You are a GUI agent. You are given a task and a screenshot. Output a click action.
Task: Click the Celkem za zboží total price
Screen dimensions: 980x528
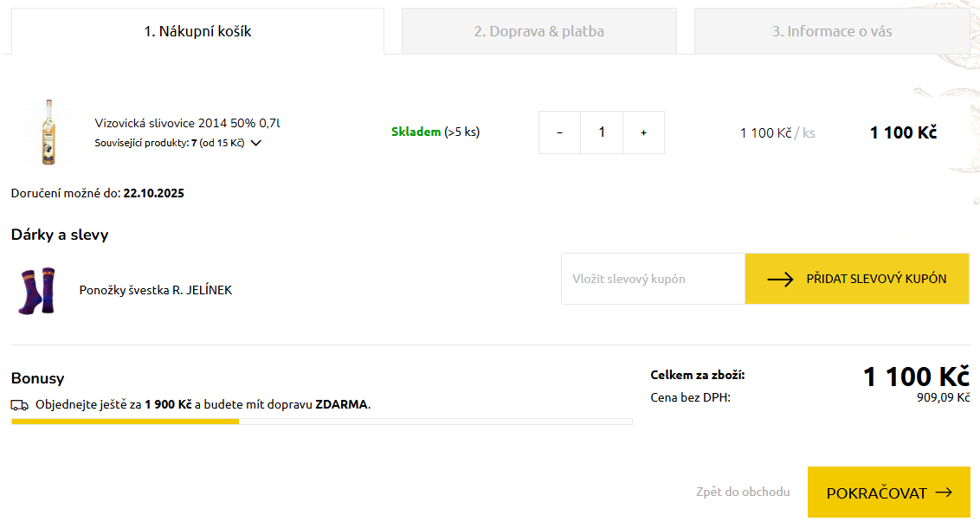(x=915, y=377)
